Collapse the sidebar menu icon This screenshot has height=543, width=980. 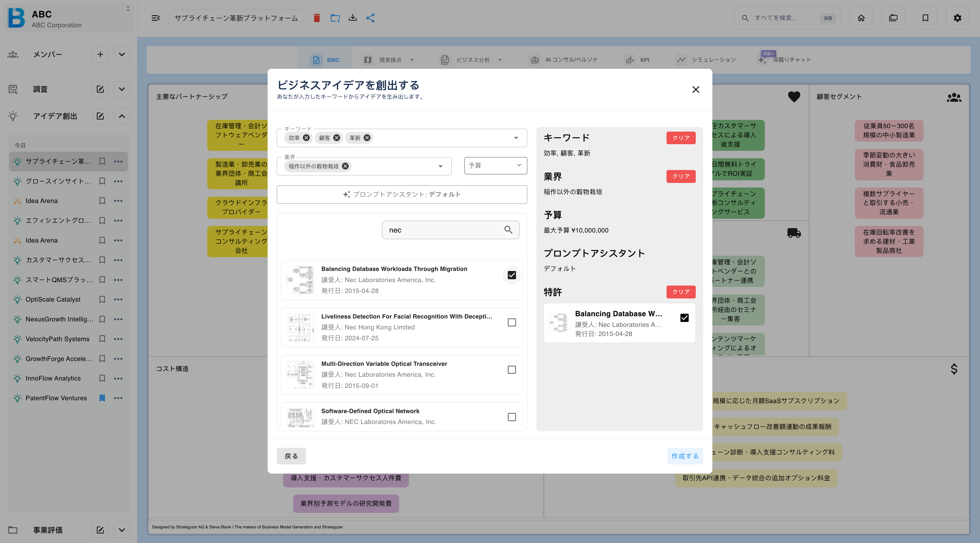coord(156,18)
